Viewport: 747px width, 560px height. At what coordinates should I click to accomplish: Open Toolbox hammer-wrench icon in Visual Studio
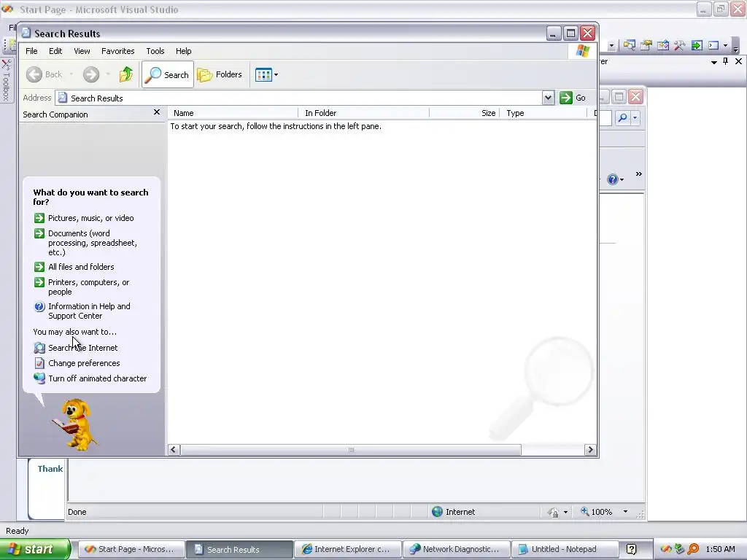(x=679, y=46)
